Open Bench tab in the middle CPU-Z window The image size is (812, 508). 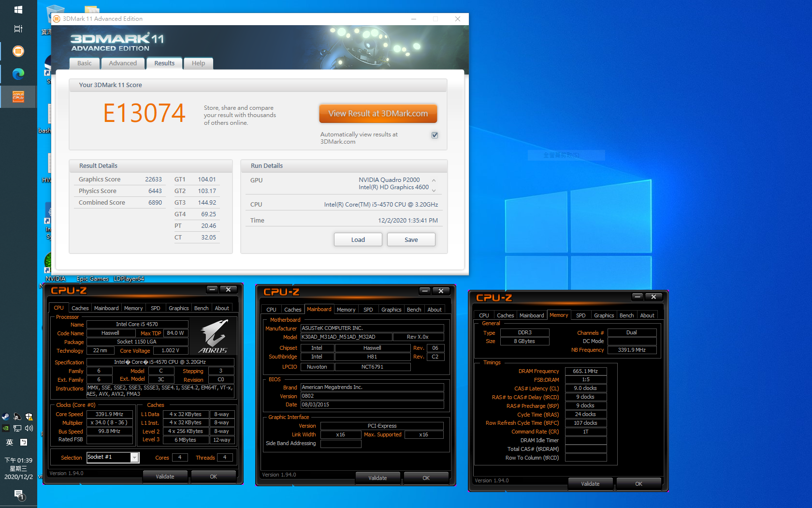414,310
